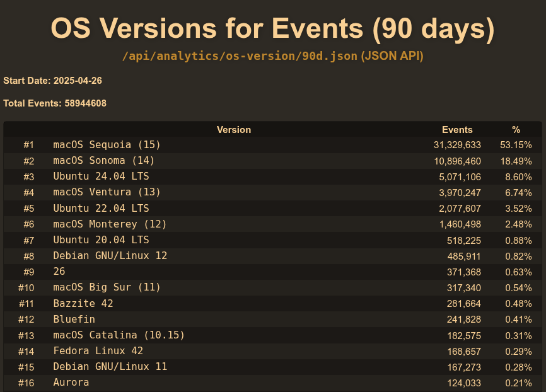Select 'Fedora Linux 42' row name
This screenshot has width=546, height=392.
(x=98, y=351)
